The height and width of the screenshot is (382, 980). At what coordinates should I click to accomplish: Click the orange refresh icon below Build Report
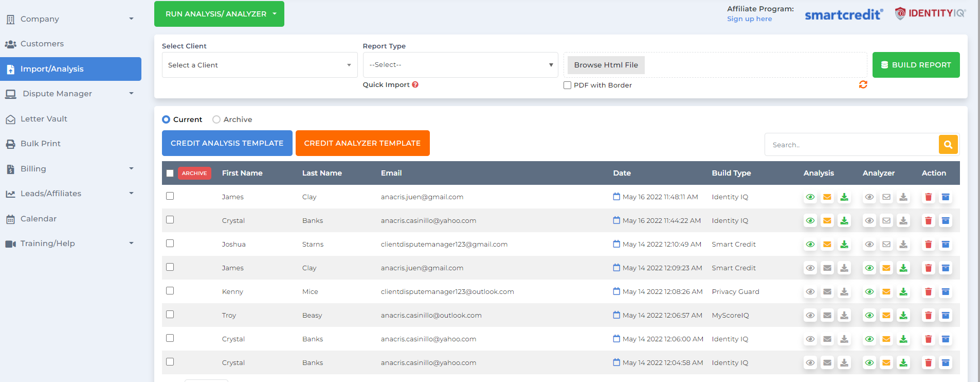[x=863, y=84]
